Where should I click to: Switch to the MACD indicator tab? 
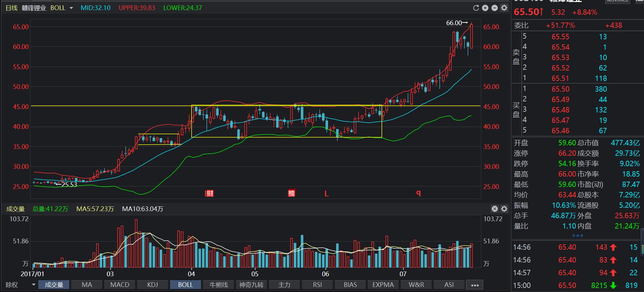(x=120, y=285)
